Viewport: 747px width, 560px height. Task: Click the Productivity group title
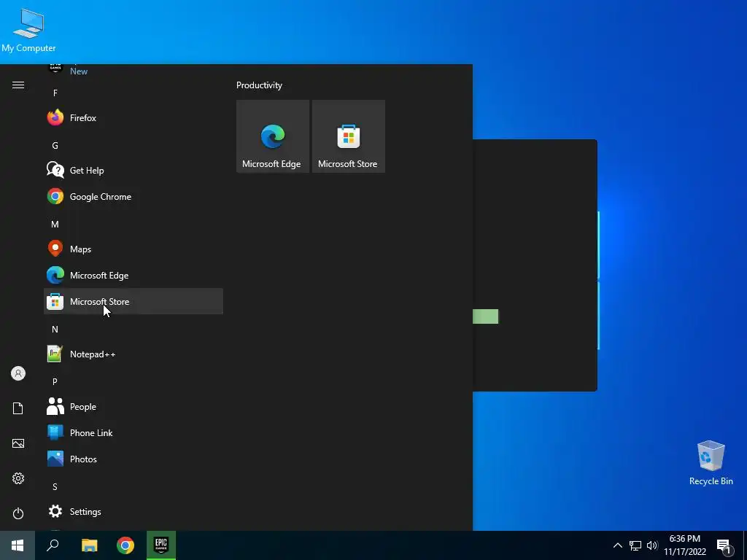pos(259,85)
